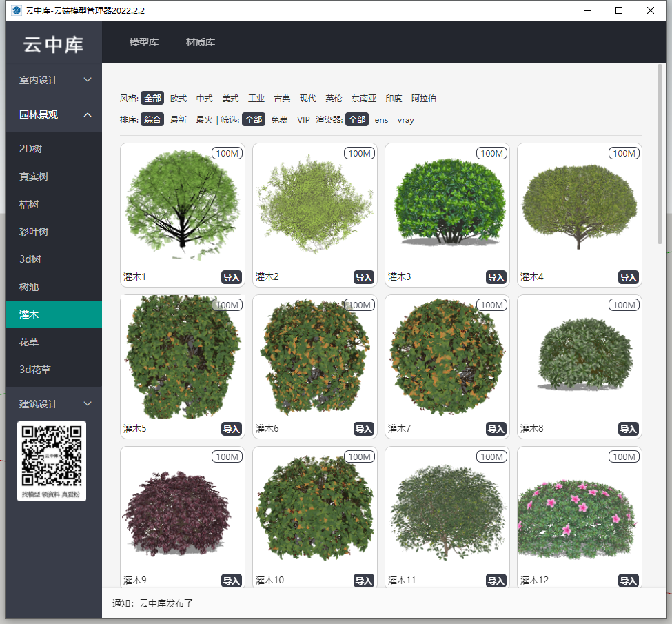672x624 pixels.
Task: Open the 模型库 tab
Action: tap(144, 42)
